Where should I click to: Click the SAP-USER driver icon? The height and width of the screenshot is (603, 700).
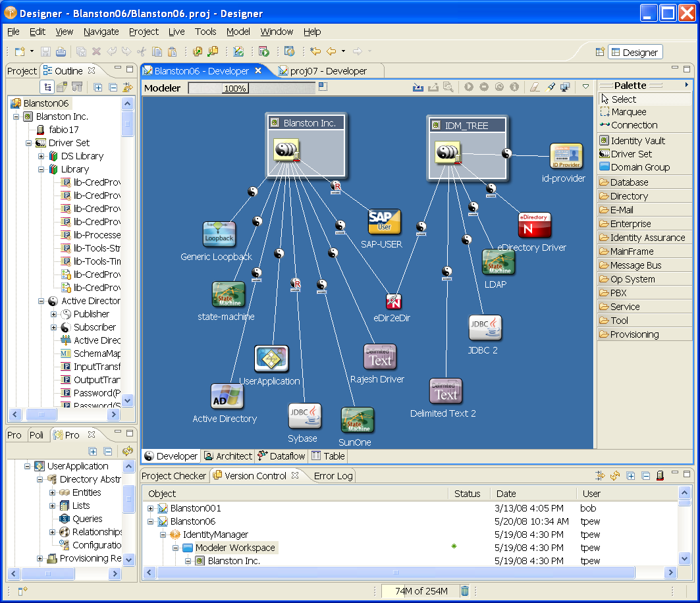pos(384,222)
